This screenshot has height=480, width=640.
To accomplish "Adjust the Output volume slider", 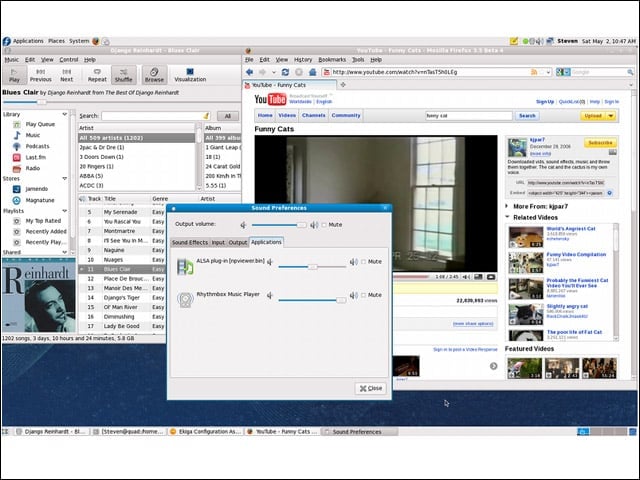I will (x=279, y=225).
